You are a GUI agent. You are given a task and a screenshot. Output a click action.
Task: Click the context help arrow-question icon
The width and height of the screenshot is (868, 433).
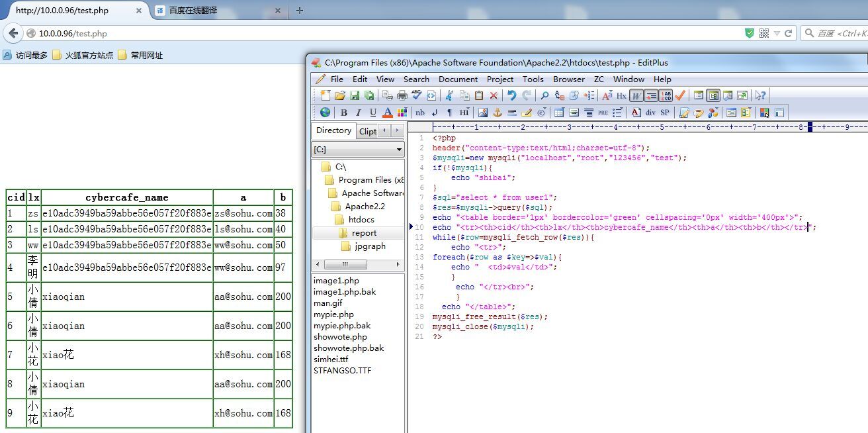[x=760, y=95]
